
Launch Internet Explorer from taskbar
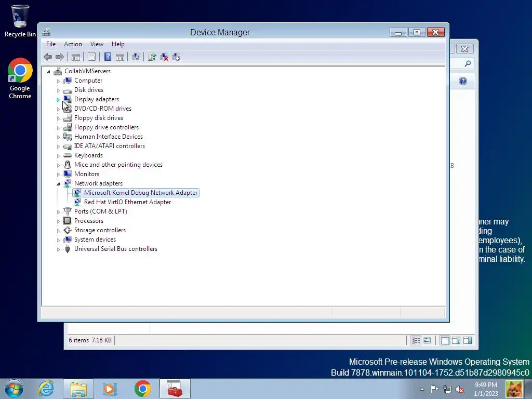click(x=46, y=389)
